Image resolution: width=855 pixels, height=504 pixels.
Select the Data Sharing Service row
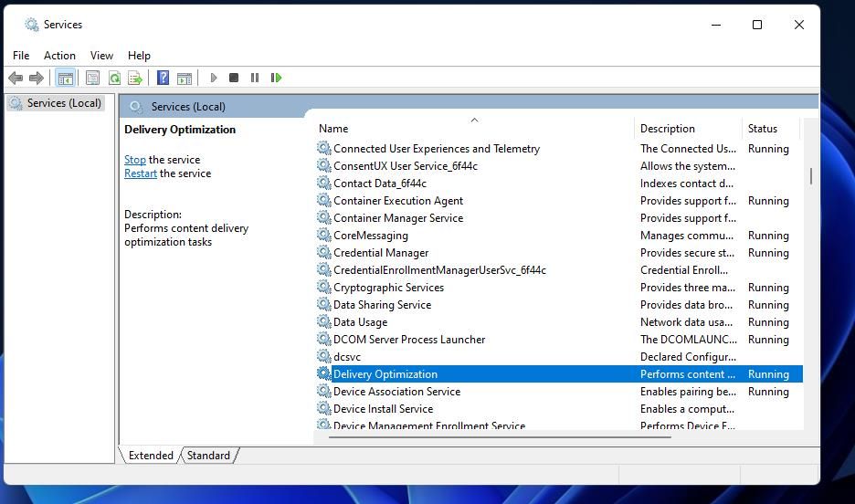pyautogui.click(x=559, y=305)
